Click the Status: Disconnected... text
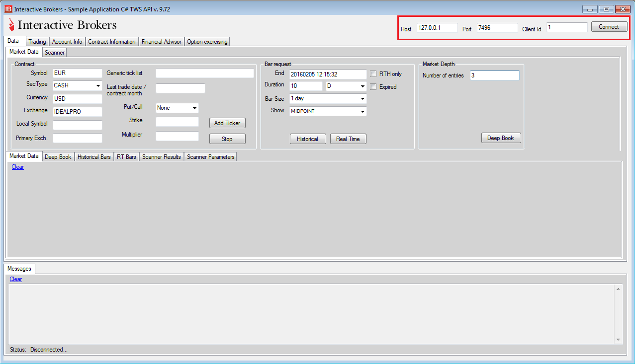This screenshot has height=364, width=635. pos(39,350)
